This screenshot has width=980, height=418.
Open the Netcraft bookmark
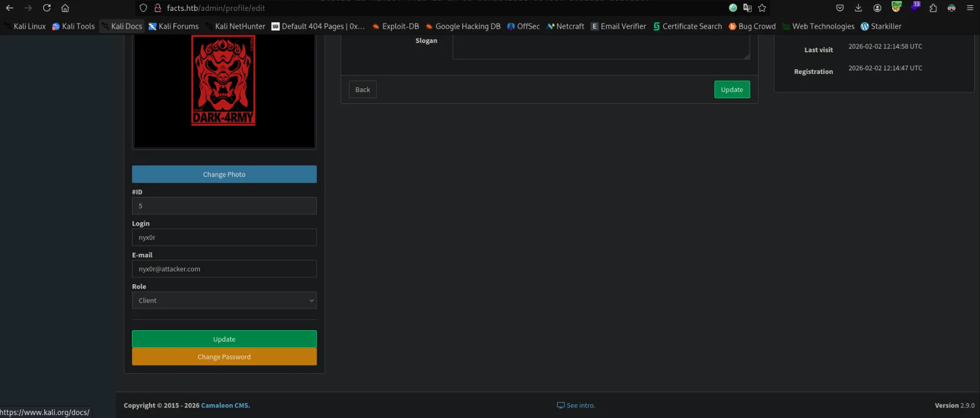[x=566, y=26]
